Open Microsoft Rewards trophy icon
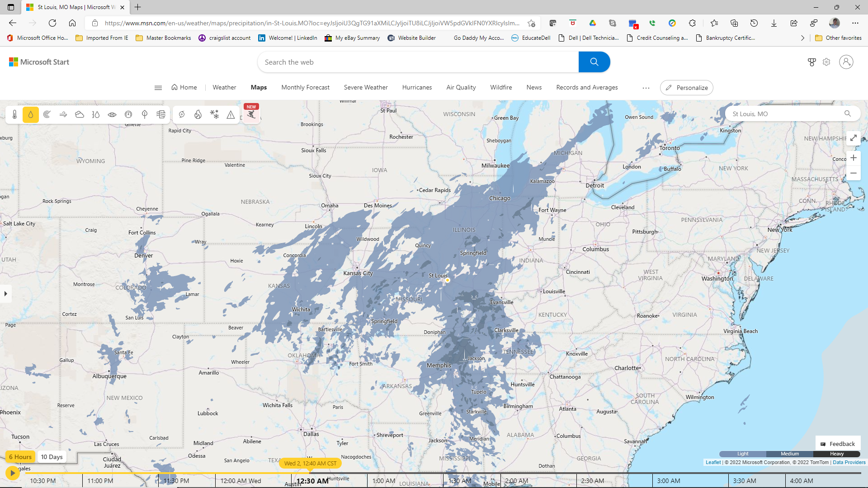The width and height of the screenshot is (868, 488). pyautogui.click(x=812, y=62)
